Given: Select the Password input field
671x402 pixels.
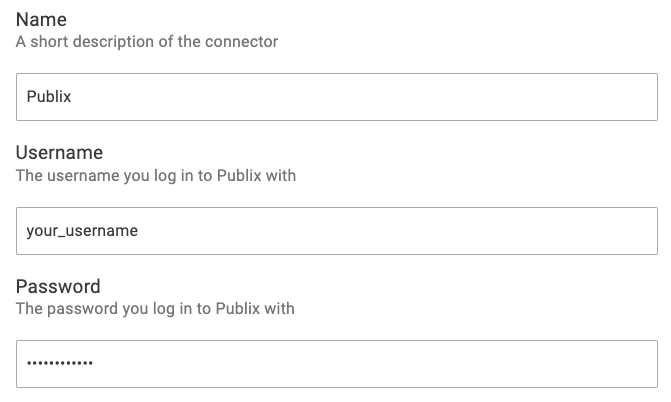Looking at the screenshot, I should pos(336,363).
